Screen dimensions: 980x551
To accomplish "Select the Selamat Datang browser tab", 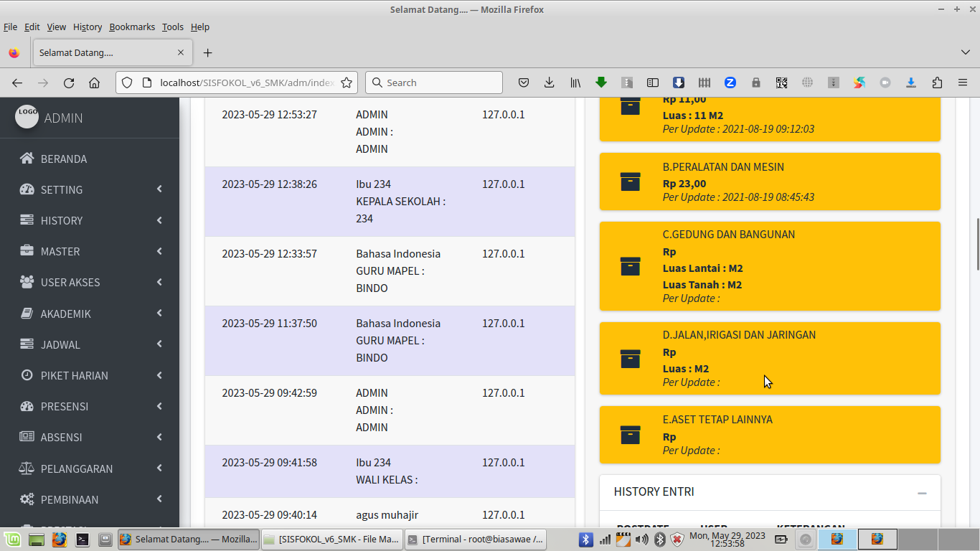I will pos(111,52).
